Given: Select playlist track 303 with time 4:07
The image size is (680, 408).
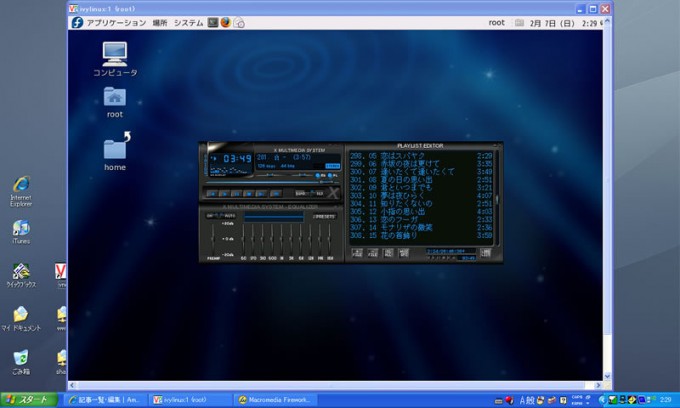Looking at the screenshot, I should click(x=421, y=196).
